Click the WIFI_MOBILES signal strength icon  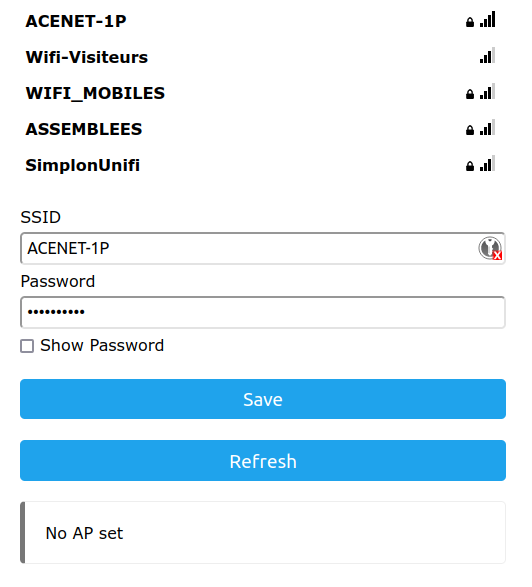tap(487, 91)
